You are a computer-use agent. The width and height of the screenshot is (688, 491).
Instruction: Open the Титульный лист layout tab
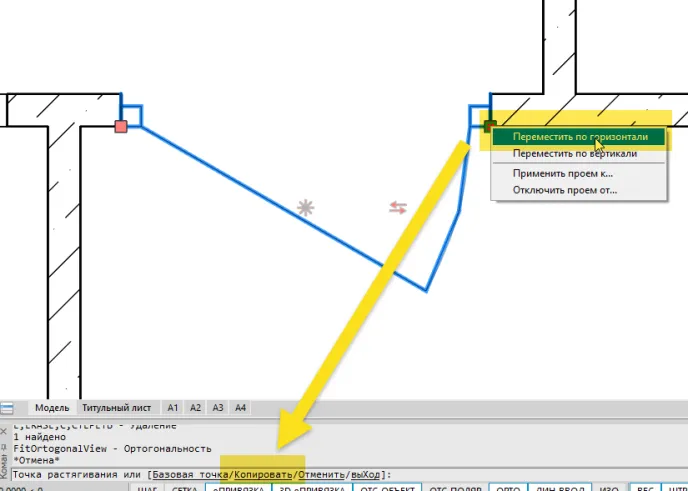[116, 408]
